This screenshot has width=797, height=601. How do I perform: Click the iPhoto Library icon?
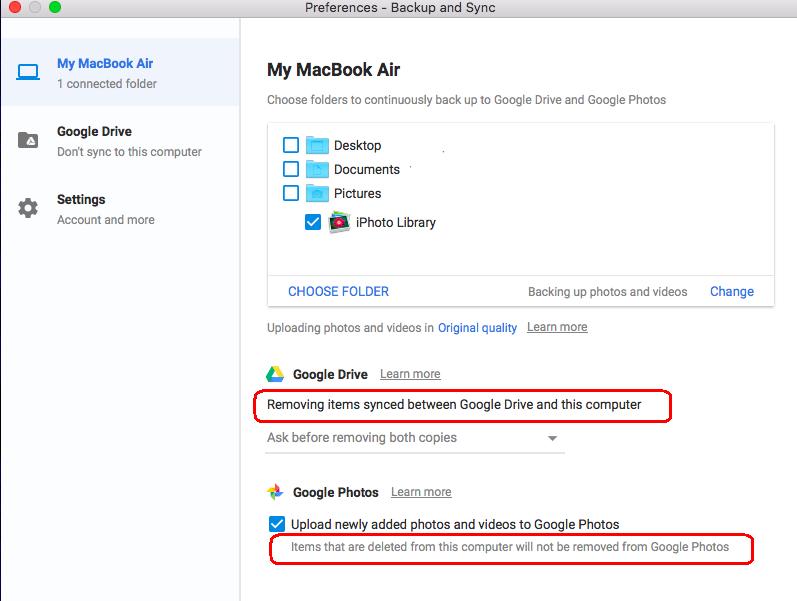[x=340, y=222]
